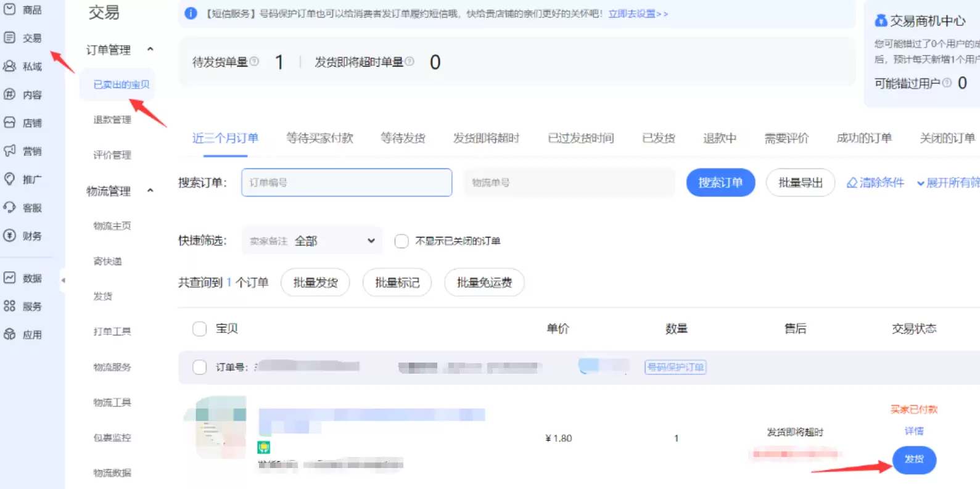The image size is (980, 489).
Task: Open 退款管理 in the menu
Action: pyautogui.click(x=112, y=120)
